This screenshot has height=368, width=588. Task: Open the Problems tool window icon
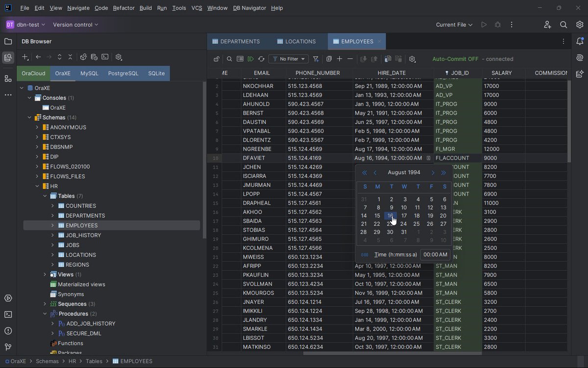coord(8,331)
